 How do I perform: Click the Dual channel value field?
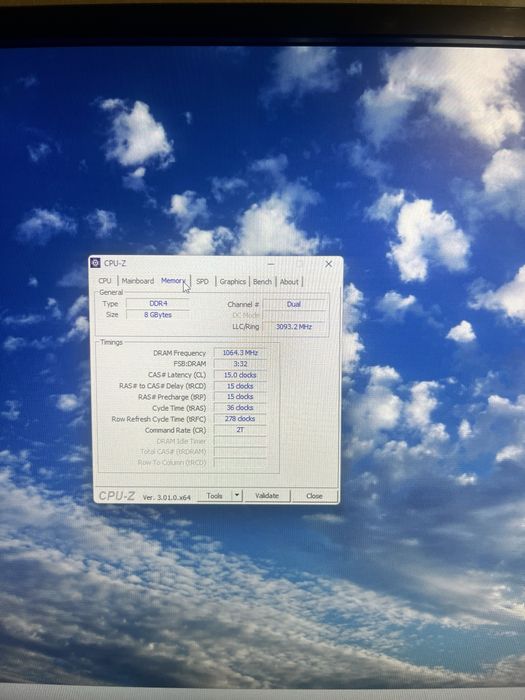pyautogui.click(x=294, y=304)
